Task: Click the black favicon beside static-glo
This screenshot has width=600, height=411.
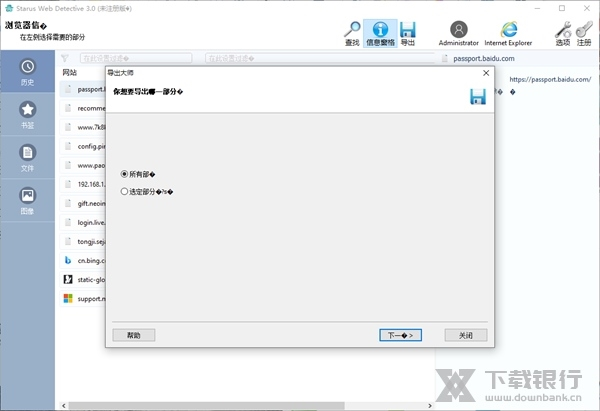Action: pos(68,279)
